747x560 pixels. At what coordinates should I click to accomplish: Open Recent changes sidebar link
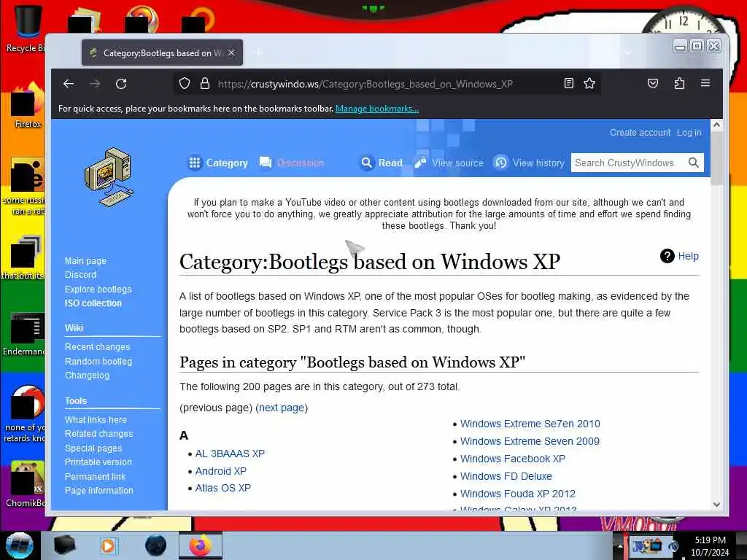(x=97, y=346)
